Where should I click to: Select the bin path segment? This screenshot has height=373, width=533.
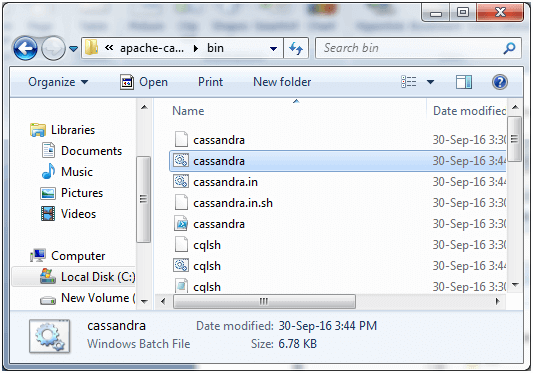click(216, 48)
